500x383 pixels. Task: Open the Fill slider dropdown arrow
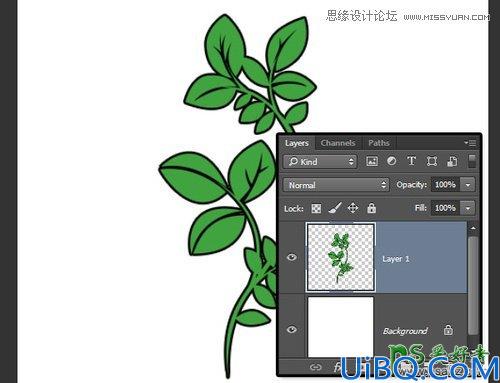(467, 208)
